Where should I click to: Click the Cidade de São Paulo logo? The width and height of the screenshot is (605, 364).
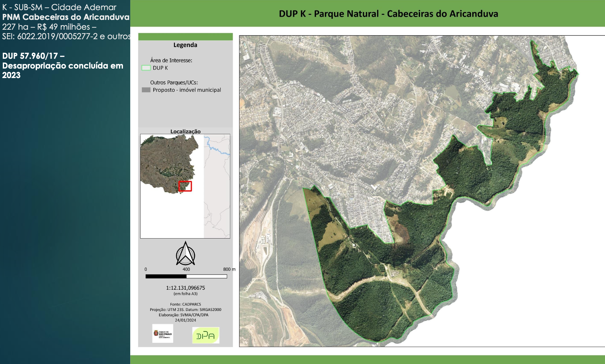point(162,334)
